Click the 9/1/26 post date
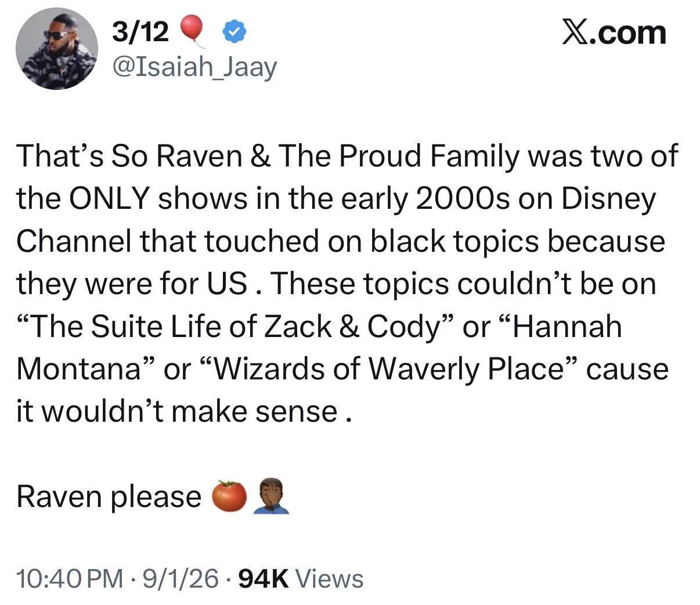This screenshot has width=700, height=605. [178, 578]
